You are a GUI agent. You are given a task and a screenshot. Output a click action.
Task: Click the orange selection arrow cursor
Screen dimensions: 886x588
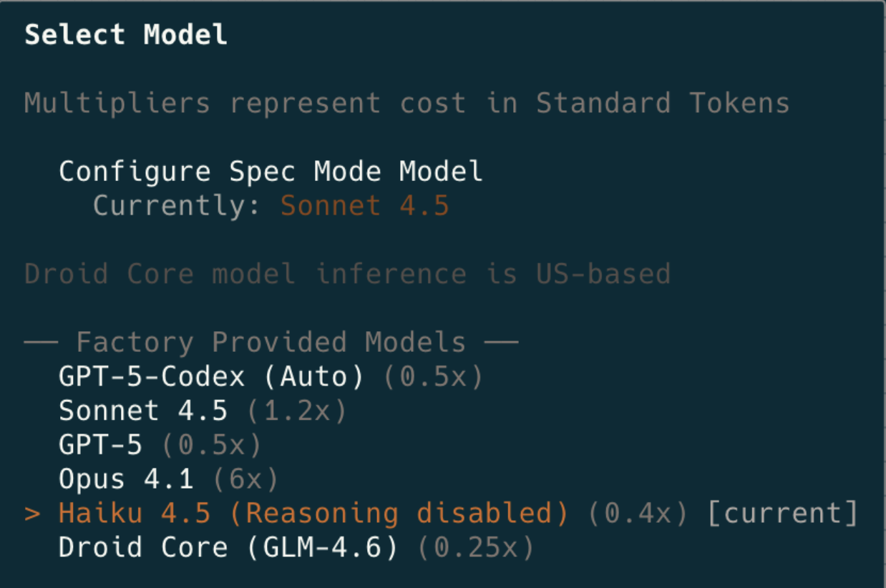tap(32, 514)
